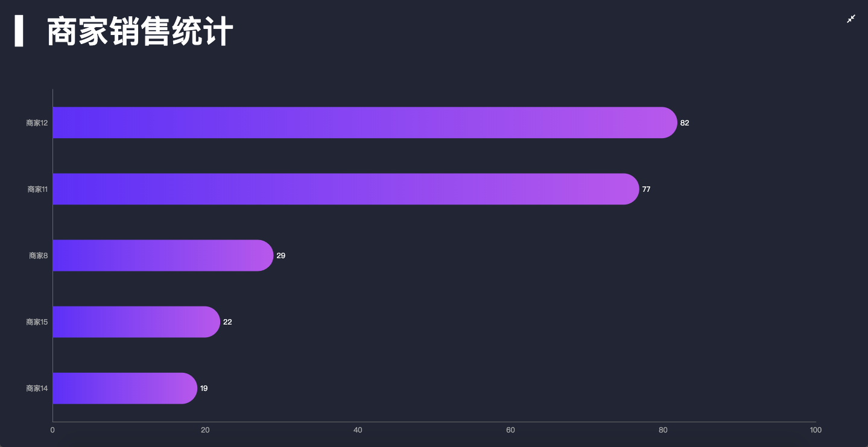The image size is (868, 447).
Task: Click the 商家14 bar
Action: point(124,388)
